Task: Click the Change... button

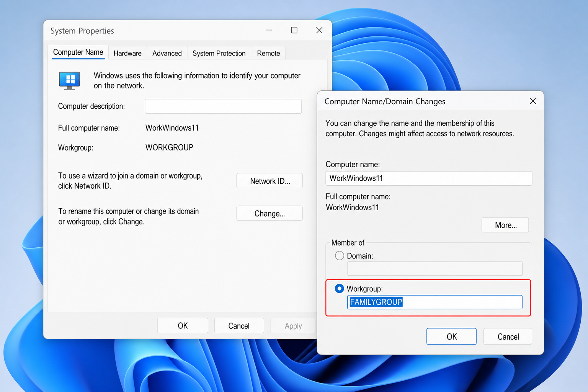Action: point(269,213)
